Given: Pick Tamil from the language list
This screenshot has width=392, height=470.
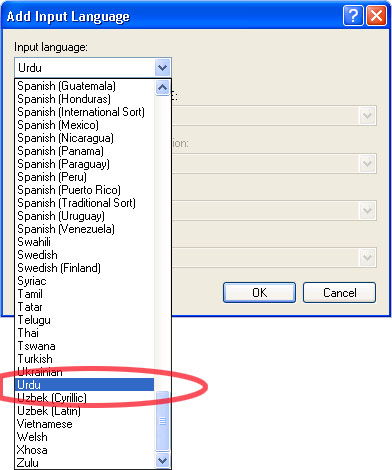Looking at the screenshot, I should point(85,294).
